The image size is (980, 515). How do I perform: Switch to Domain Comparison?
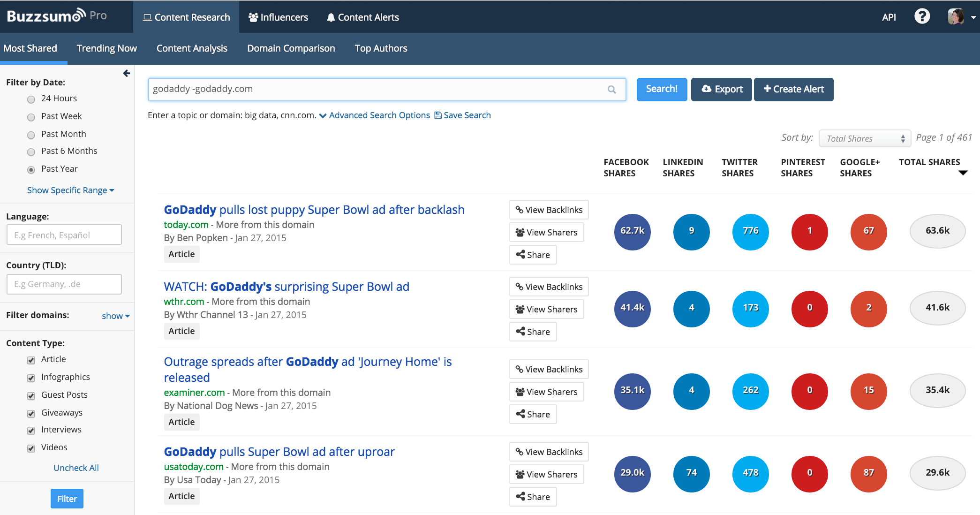click(x=291, y=48)
